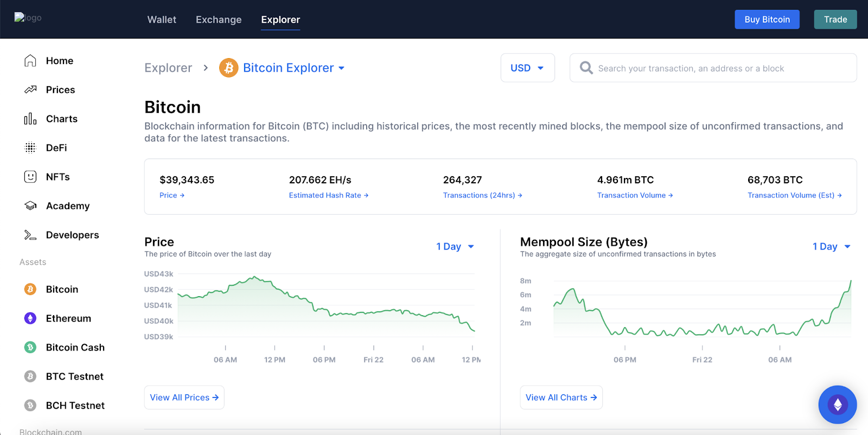Click the $39,343.65 price value
This screenshot has height=435, width=868.
pos(187,180)
